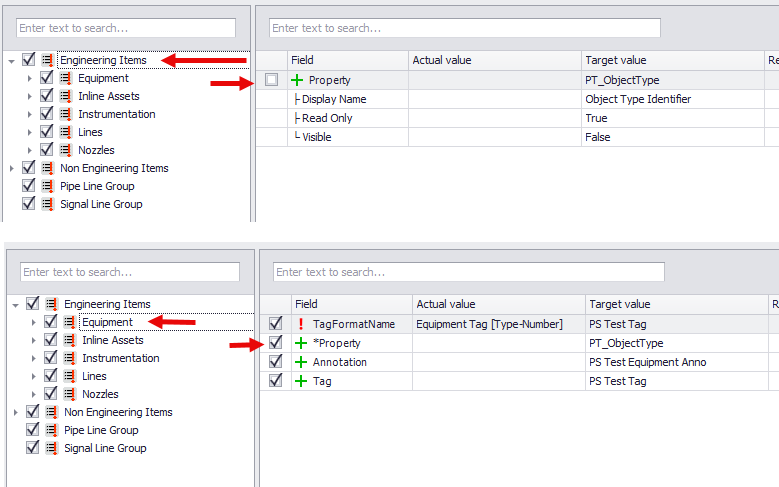Click the red list icon beside Engineering Items in top tree
779x487 pixels.
pos(47,60)
